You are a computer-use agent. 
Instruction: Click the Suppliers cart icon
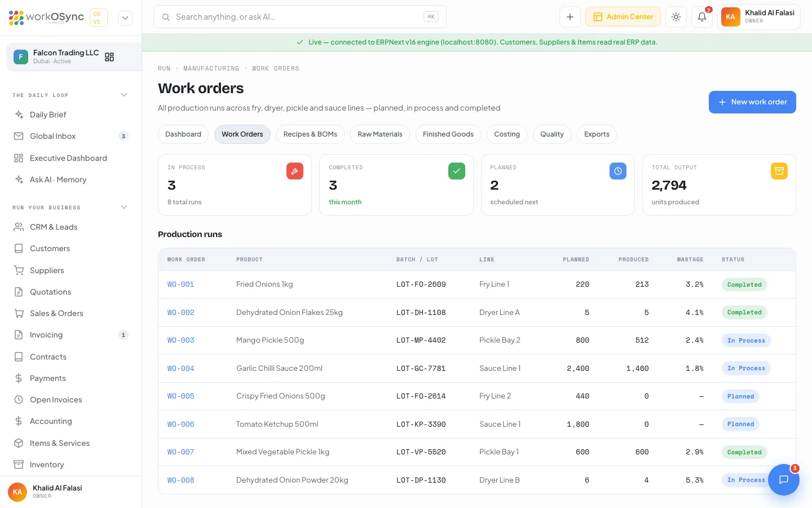[x=19, y=270]
